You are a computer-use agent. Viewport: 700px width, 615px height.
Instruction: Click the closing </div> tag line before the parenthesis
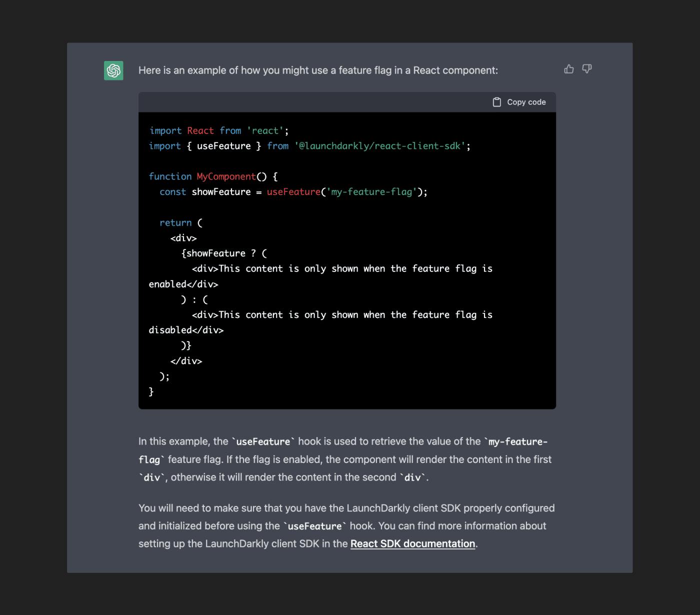point(186,361)
